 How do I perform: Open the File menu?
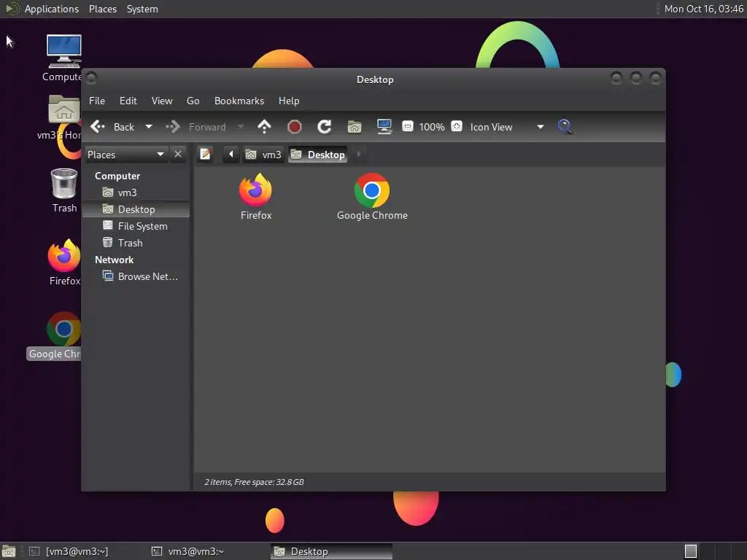(97, 101)
